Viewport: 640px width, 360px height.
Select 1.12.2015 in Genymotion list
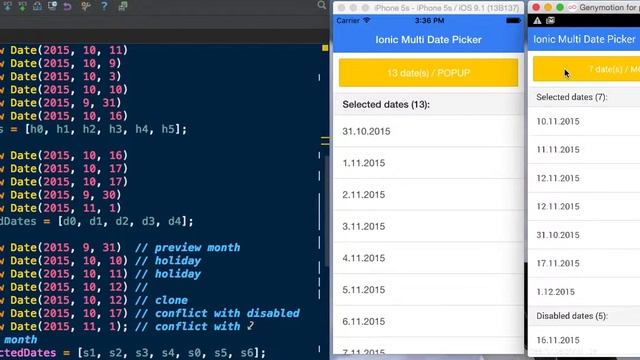(584, 292)
